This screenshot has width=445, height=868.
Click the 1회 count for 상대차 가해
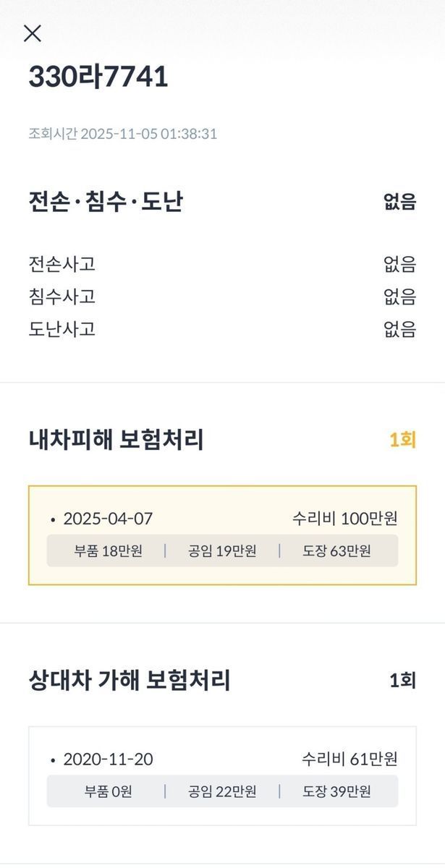pos(402,680)
